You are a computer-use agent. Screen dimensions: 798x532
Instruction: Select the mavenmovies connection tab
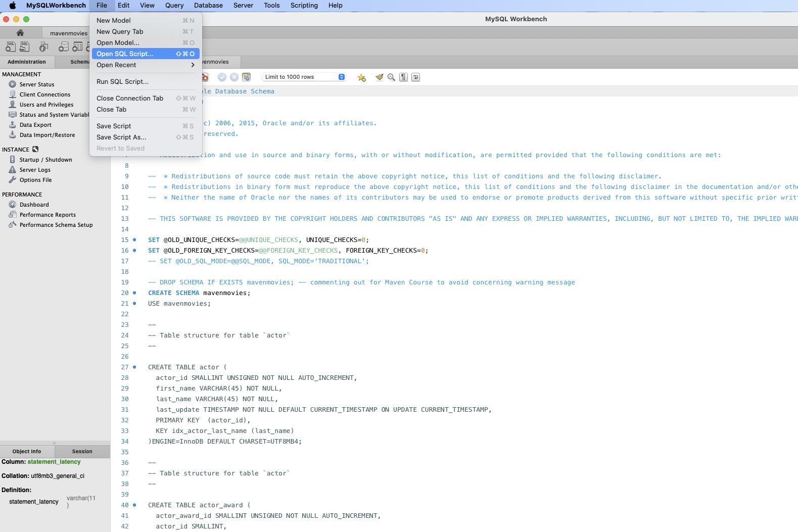point(69,33)
